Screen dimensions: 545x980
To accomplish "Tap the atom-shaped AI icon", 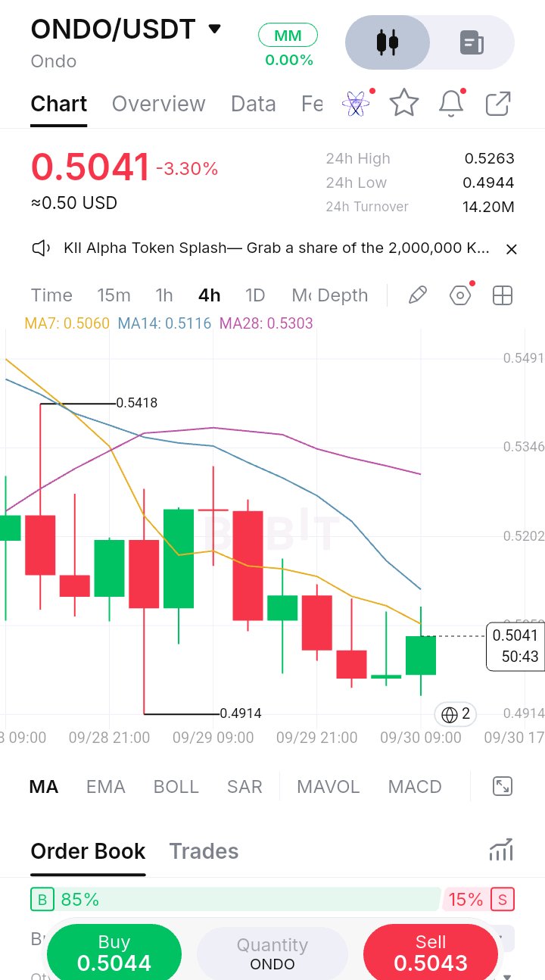I will (x=356, y=103).
